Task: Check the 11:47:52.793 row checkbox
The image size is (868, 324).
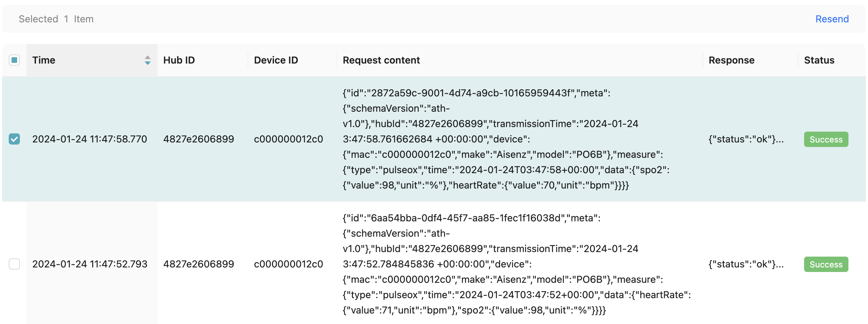Action: pos(14,264)
